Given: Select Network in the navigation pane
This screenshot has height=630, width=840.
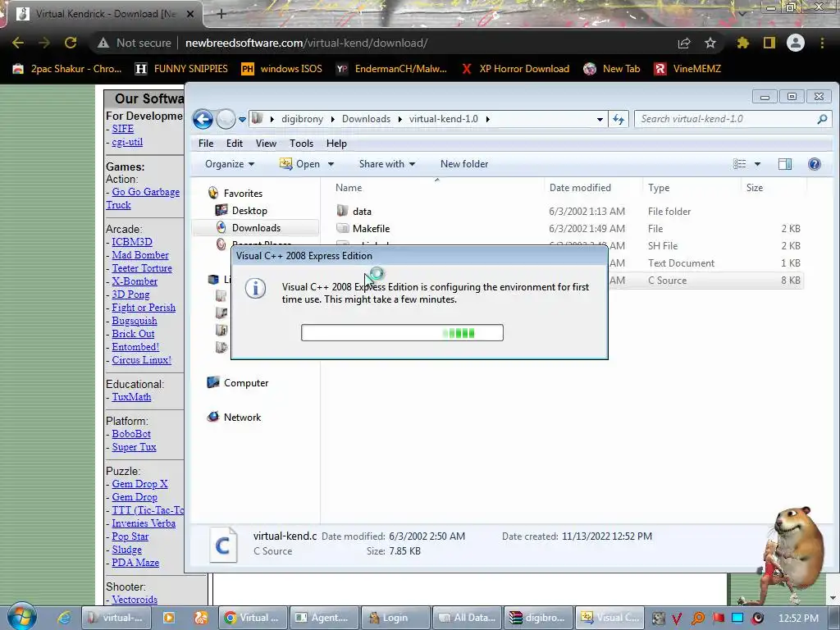Looking at the screenshot, I should (x=242, y=418).
